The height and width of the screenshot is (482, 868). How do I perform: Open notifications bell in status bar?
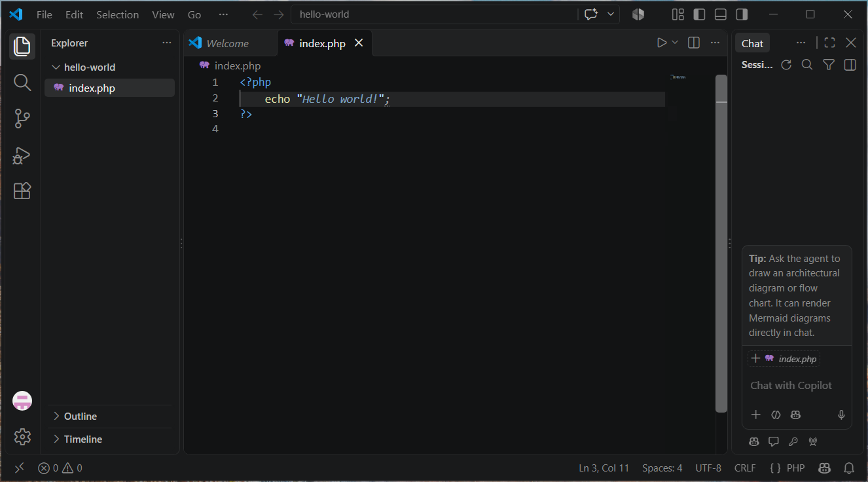pyautogui.click(x=849, y=468)
